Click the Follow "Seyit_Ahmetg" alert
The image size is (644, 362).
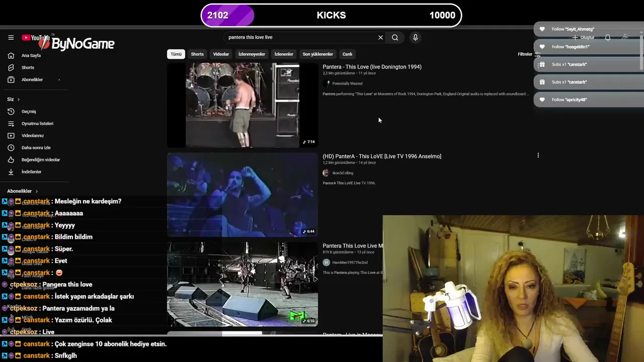(x=588, y=29)
